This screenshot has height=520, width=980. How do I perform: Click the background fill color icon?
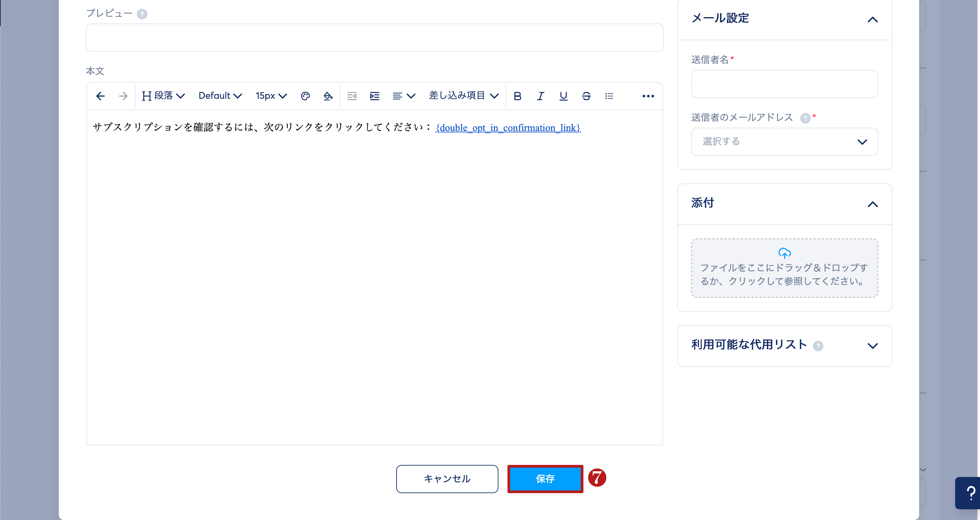click(328, 96)
